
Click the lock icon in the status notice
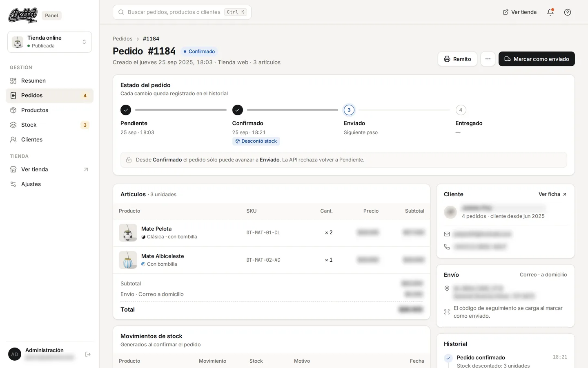click(x=129, y=160)
